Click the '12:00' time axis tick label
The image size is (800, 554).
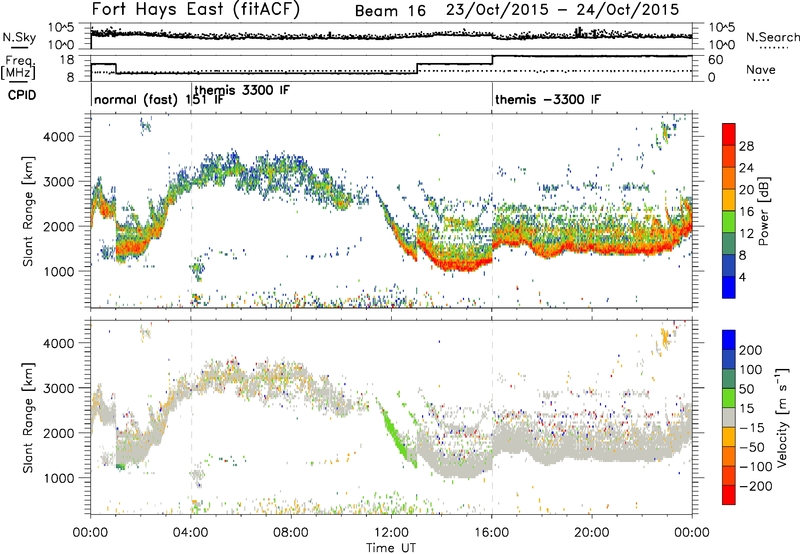click(391, 533)
